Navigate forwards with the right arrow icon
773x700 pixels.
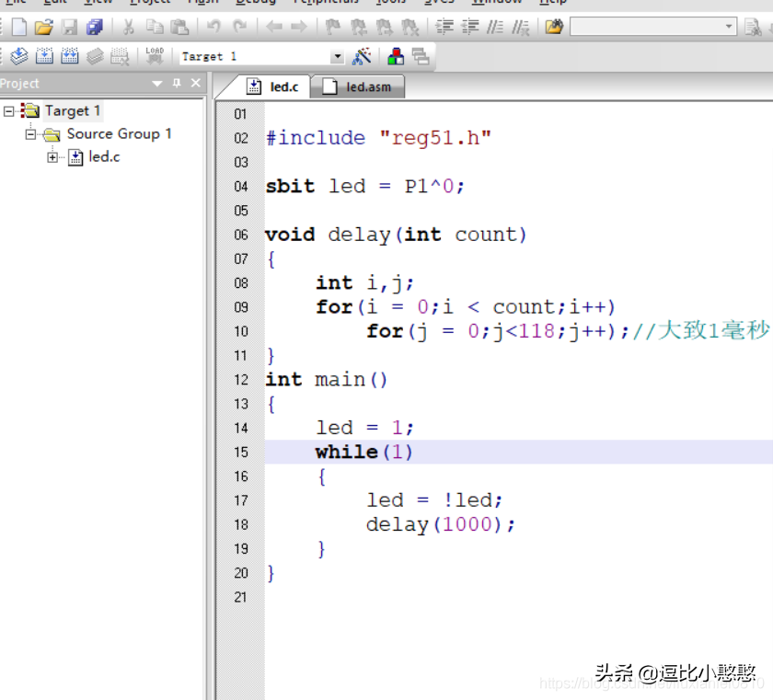click(299, 27)
